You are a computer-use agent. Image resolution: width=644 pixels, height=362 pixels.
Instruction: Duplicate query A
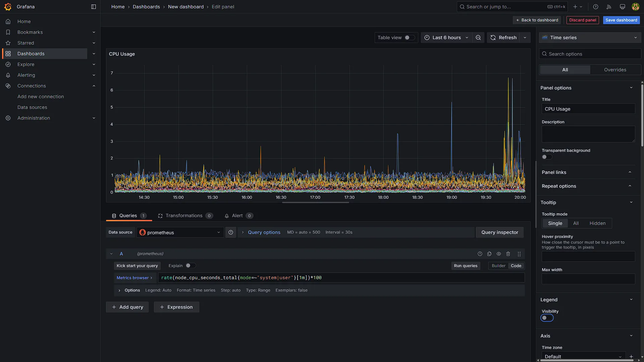coord(489,254)
